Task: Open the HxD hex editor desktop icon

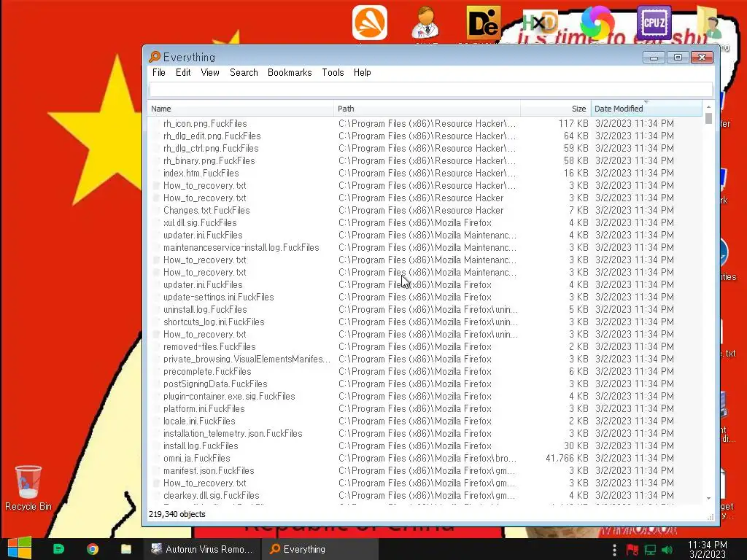Action: coord(541,23)
